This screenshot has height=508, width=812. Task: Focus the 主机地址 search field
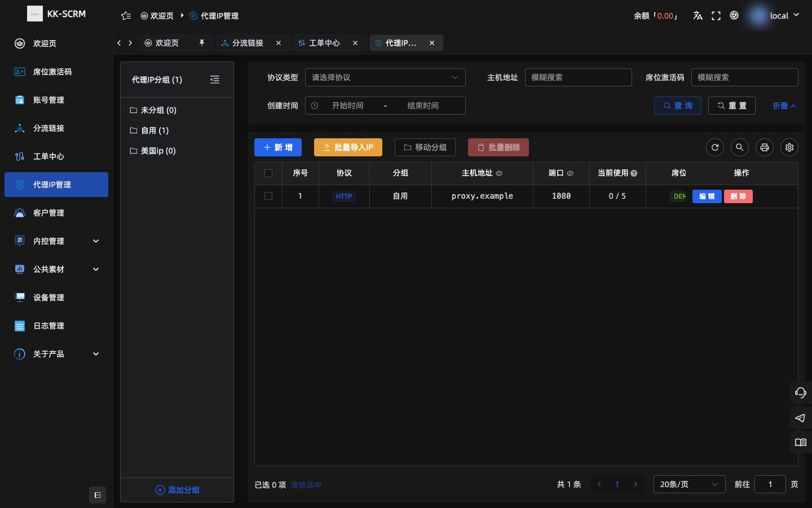pos(578,77)
